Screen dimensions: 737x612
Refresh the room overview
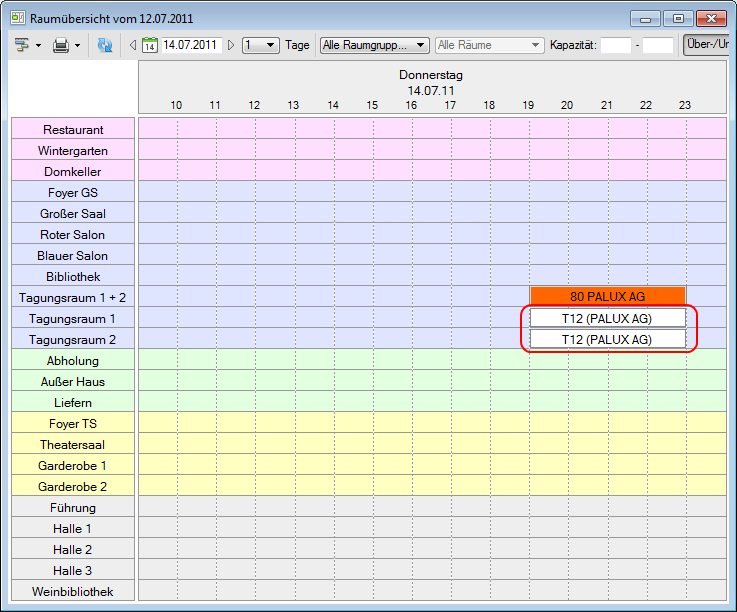[105, 45]
